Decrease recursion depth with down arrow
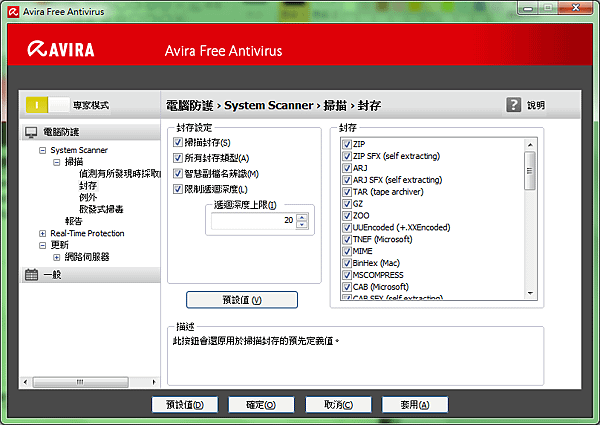This screenshot has height=425, width=600. coord(302,224)
